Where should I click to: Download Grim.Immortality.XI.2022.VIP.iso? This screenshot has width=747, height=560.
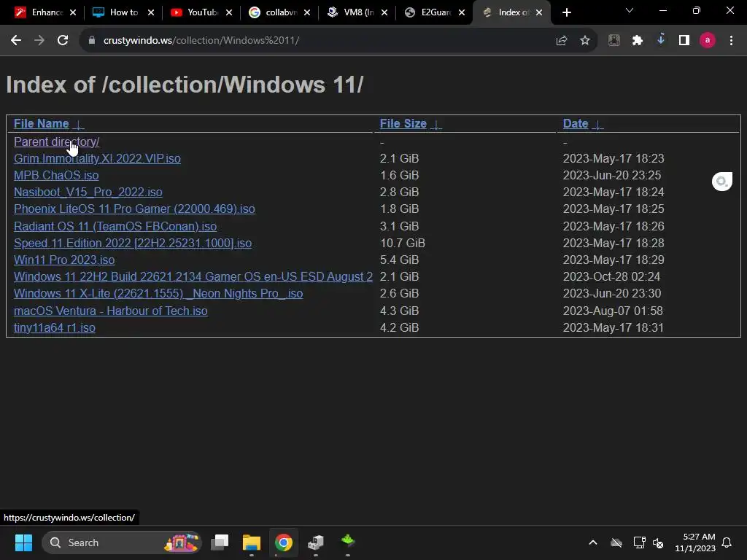click(97, 158)
